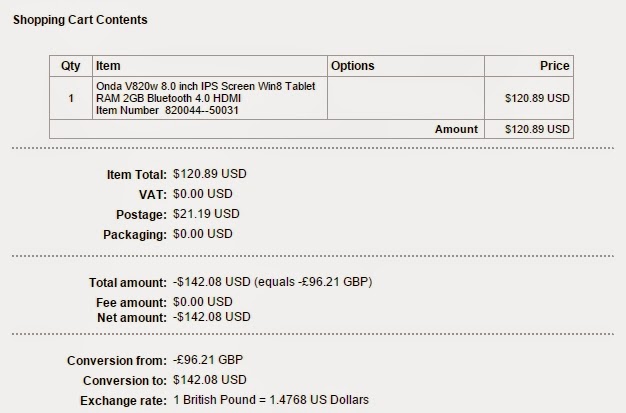Select the Qty column header

pos(71,66)
